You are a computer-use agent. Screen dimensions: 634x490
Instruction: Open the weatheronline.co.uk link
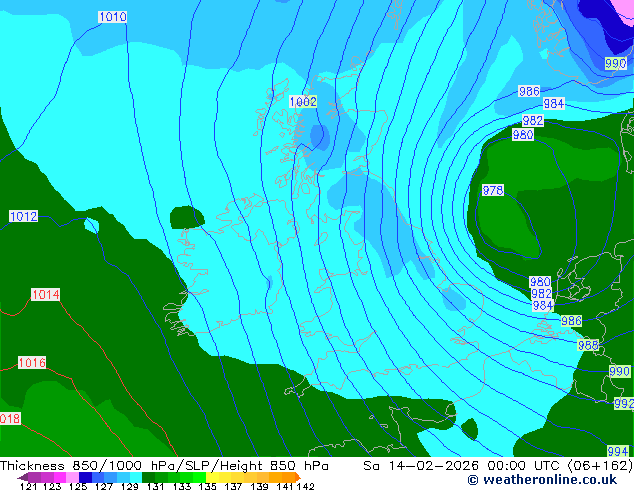tap(542, 480)
